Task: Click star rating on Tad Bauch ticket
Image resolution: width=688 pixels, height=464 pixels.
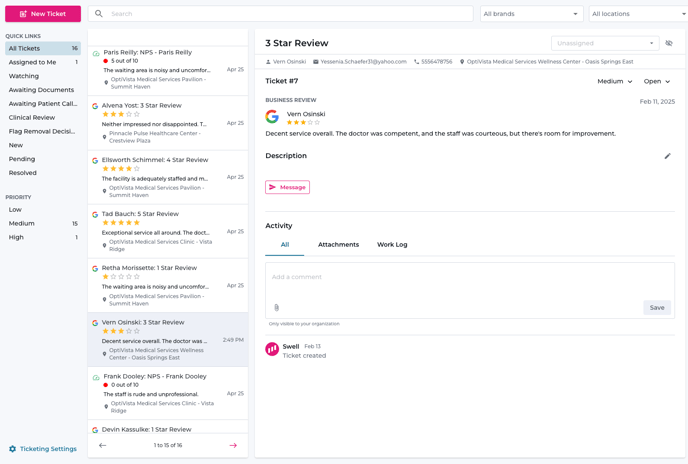Action: tap(121, 223)
